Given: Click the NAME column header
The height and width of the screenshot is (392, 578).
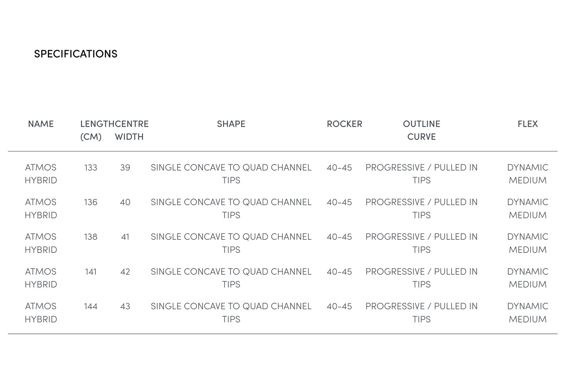Looking at the screenshot, I should point(41,124).
